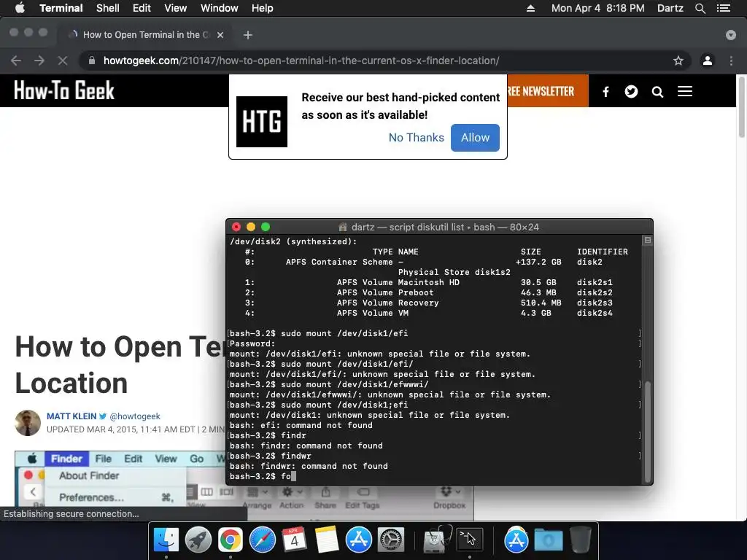Open How-To Geek Facebook page icon
Viewport: 747px width, 560px height.
[605, 91]
